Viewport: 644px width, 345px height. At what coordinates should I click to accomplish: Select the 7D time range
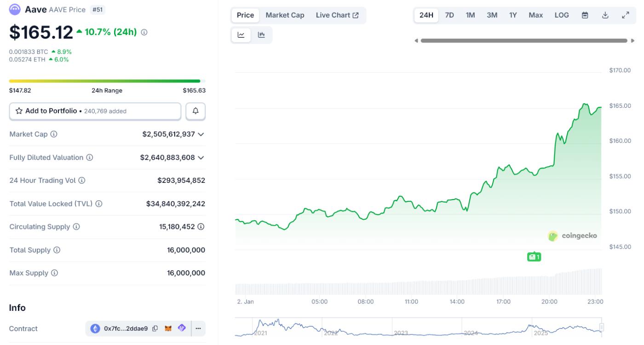tap(449, 15)
